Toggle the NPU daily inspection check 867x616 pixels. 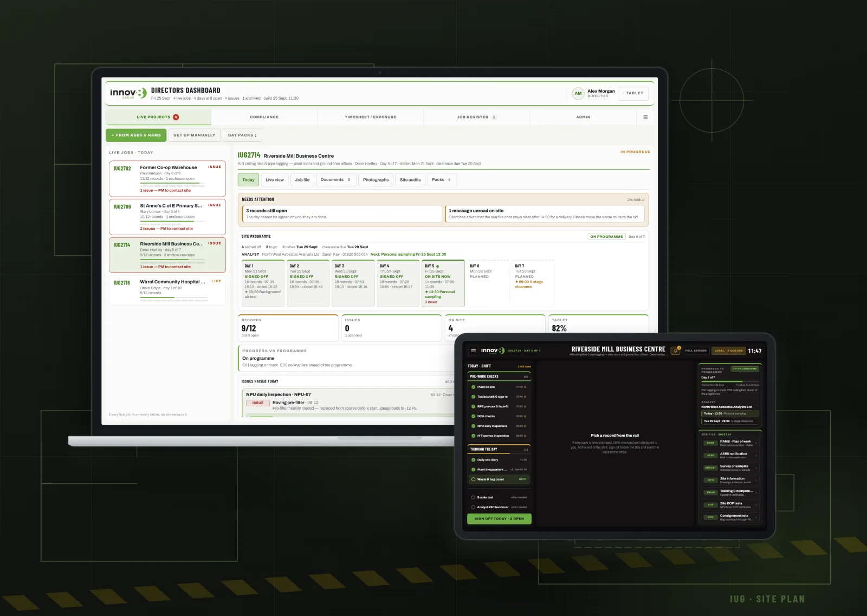tap(473, 426)
